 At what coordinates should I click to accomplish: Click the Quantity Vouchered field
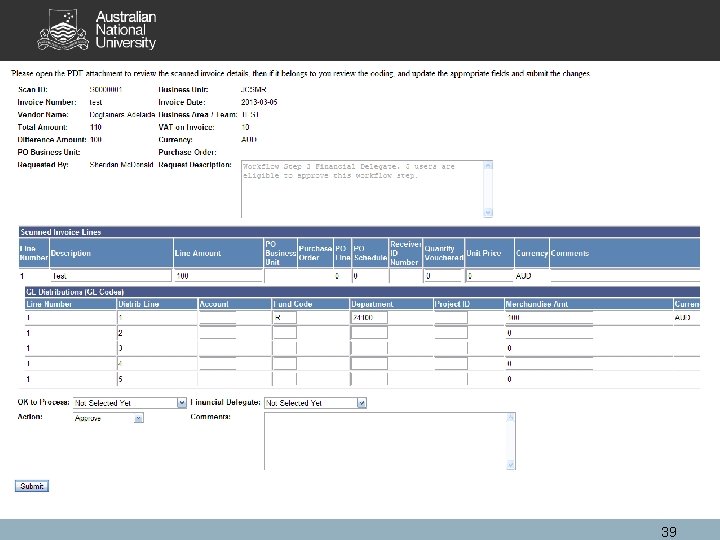tap(443, 276)
